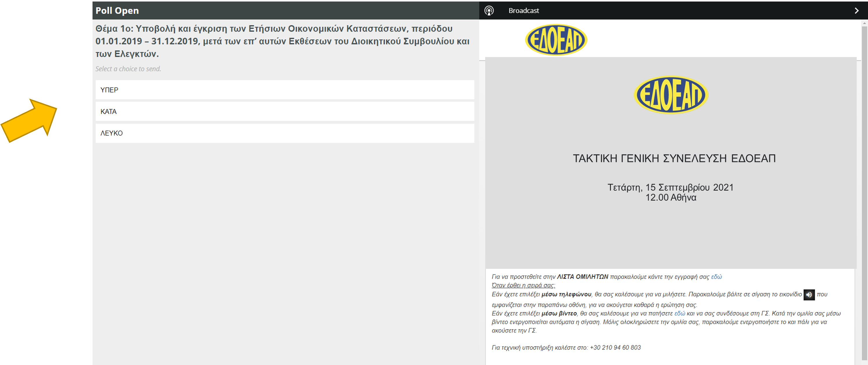This screenshot has height=365, width=868.
Task: Collapse the Broadcast panel with the chevron
Action: 856,11
